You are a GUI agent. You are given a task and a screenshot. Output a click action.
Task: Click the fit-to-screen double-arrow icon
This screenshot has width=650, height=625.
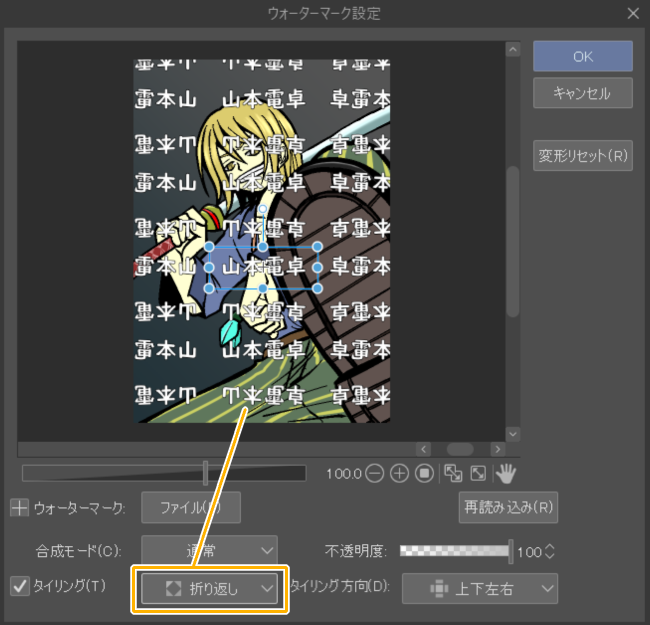coord(453,473)
